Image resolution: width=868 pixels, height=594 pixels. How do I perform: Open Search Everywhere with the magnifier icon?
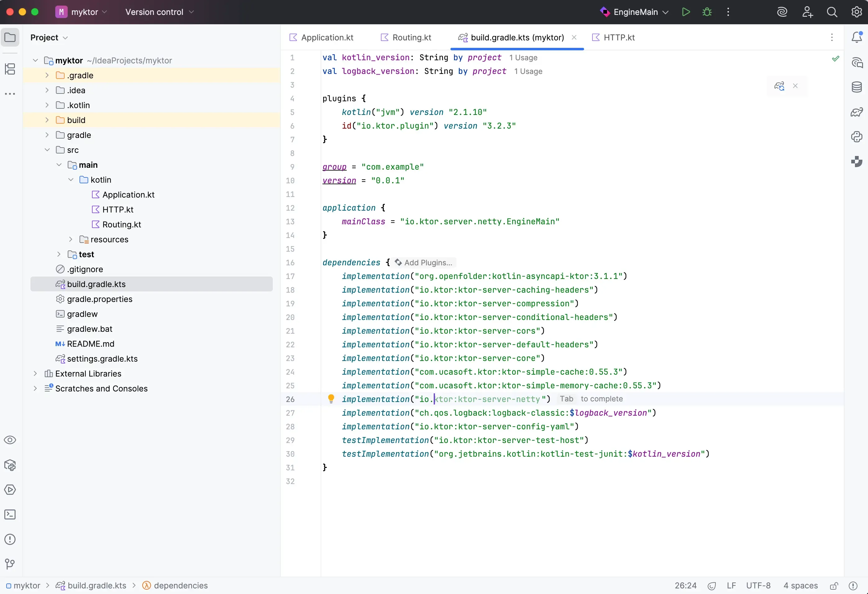click(x=833, y=11)
